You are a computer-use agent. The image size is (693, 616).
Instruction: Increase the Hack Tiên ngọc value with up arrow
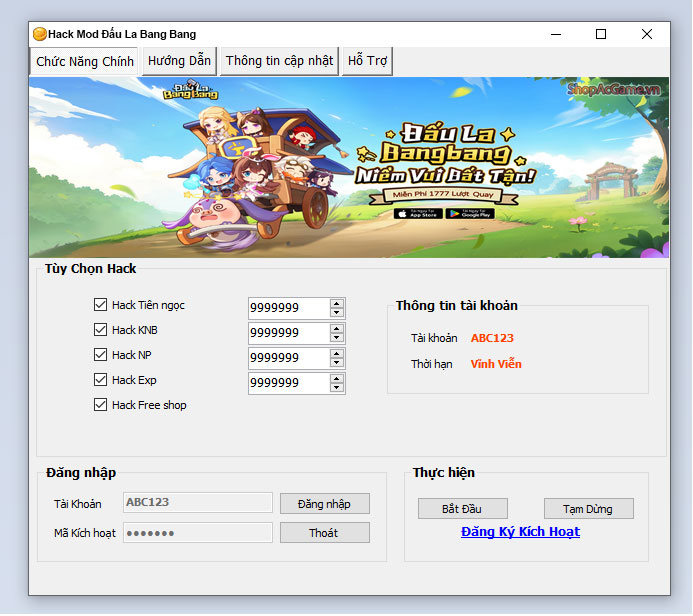pyautogui.click(x=337, y=304)
